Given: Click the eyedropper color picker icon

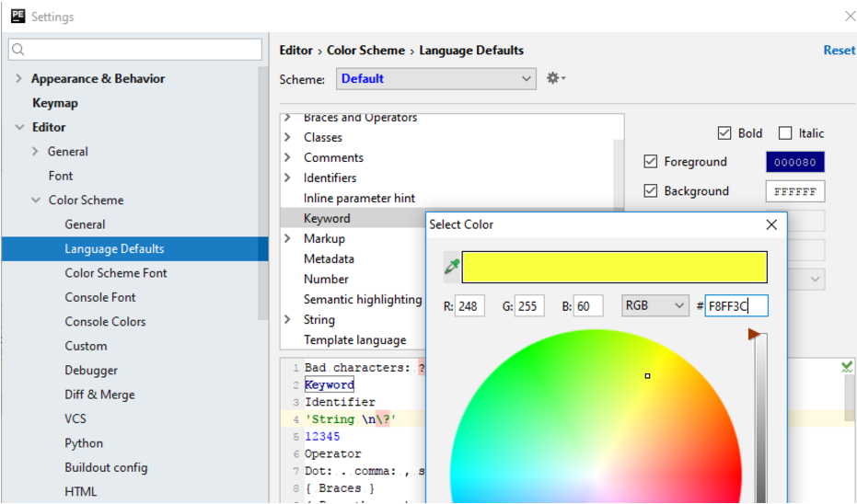Looking at the screenshot, I should [x=452, y=267].
